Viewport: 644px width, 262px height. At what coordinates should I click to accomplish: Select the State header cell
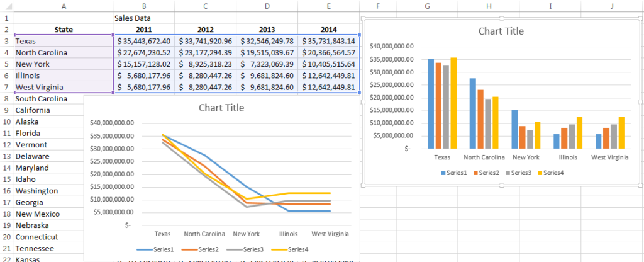point(63,29)
